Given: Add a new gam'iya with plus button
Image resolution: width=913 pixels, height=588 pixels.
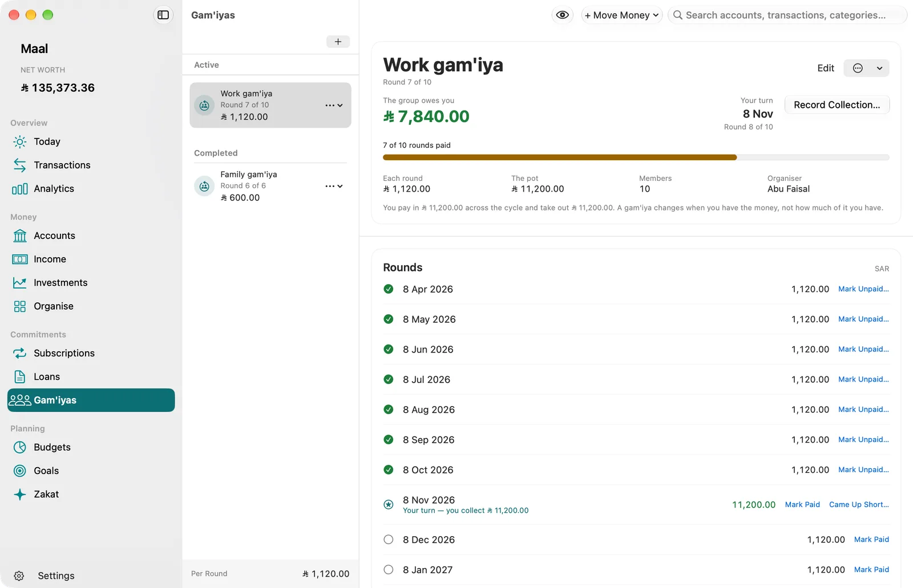Looking at the screenshot, I should 338,42.
